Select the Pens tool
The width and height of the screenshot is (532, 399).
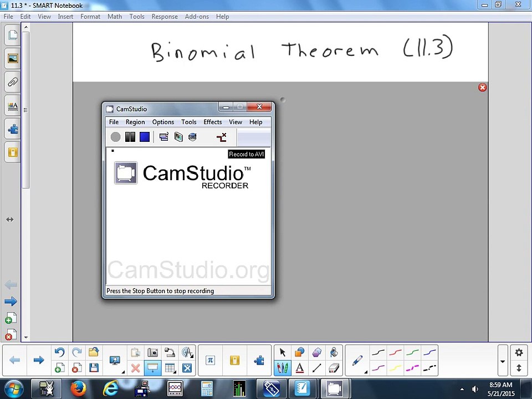pyautogui.click(x=282, y=368)
